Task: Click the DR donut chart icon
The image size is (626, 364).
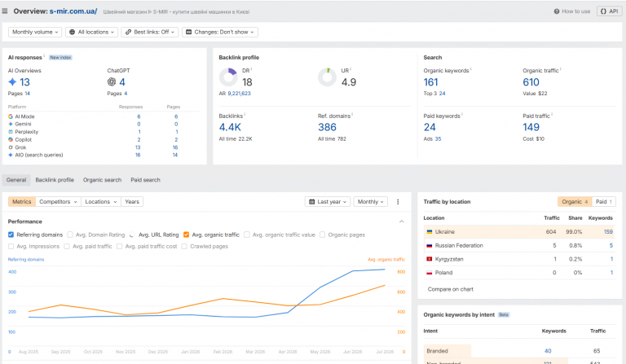Action: [228, 77]
